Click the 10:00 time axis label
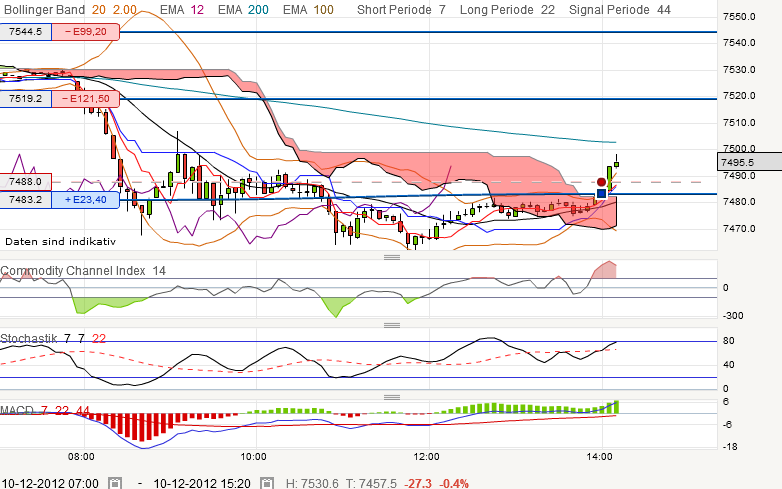The height and width of the screenshot is (489, 782). [x=253, y=457]
